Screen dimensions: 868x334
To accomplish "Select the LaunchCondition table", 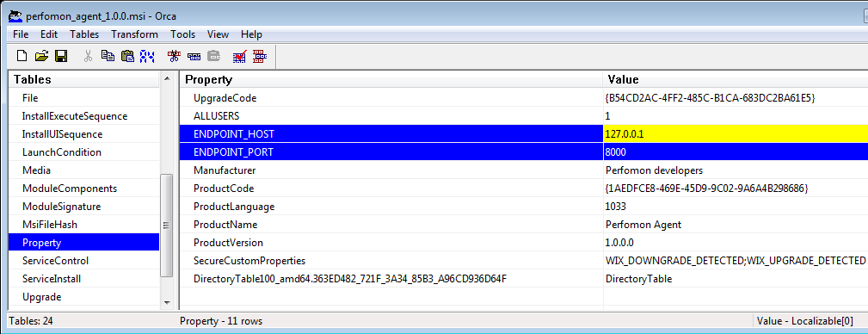I will coord(83,152).
